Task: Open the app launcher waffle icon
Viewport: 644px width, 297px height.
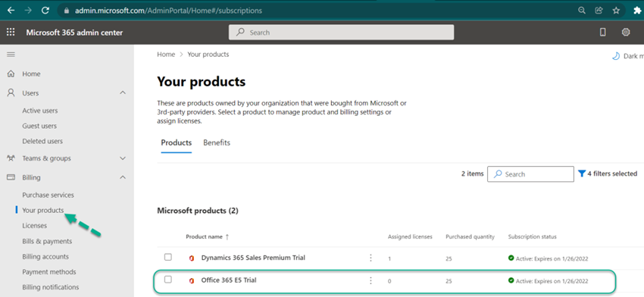Action: pyautogui.click(x=11, y=33)
